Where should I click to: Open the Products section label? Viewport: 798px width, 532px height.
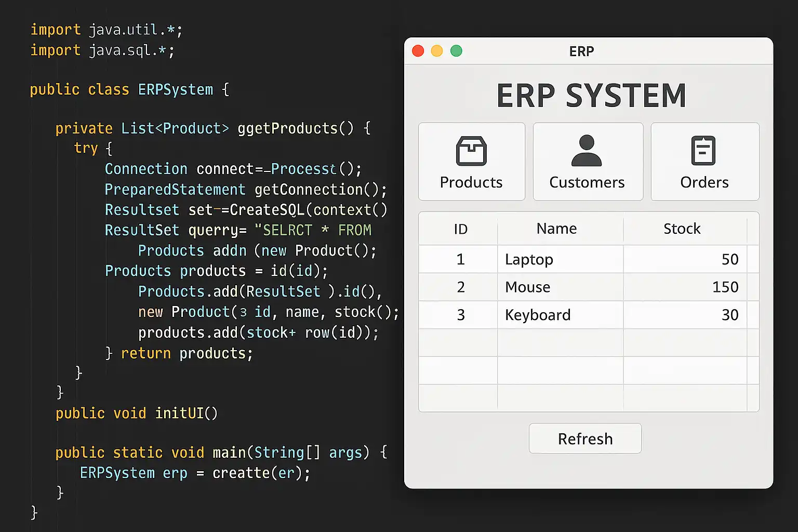[471, 182]
